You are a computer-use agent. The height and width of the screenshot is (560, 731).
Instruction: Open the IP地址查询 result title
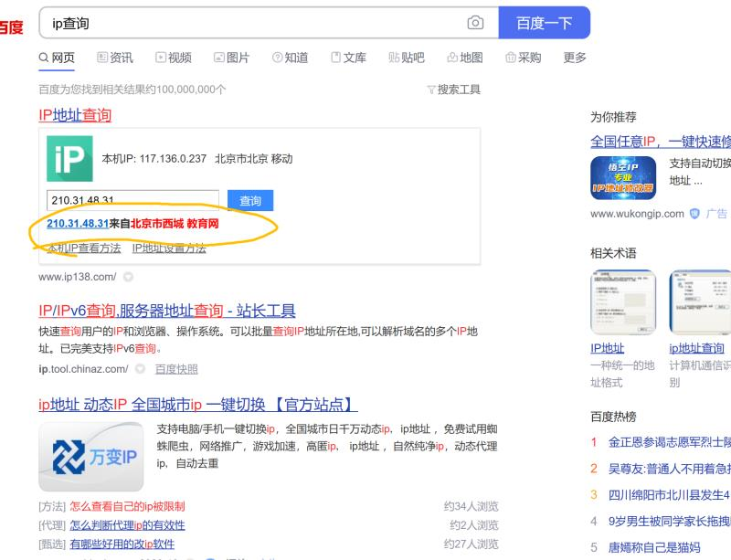pos(75,115)
